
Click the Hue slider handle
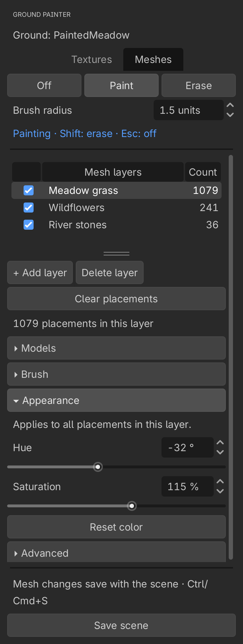pos(98,467)
